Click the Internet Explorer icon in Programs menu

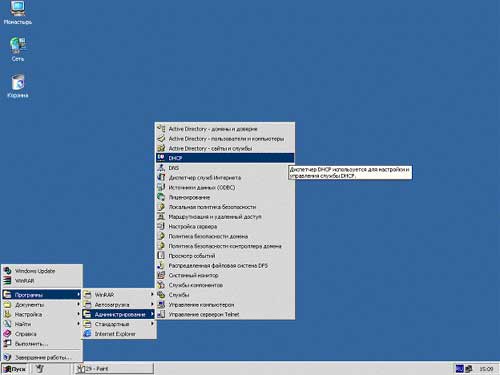(x=87, y=334)
